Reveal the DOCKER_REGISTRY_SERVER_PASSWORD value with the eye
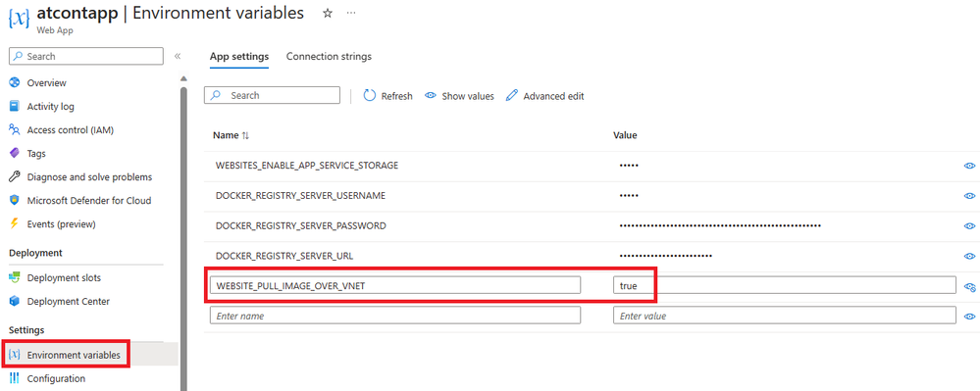 (x=969, y=225)
